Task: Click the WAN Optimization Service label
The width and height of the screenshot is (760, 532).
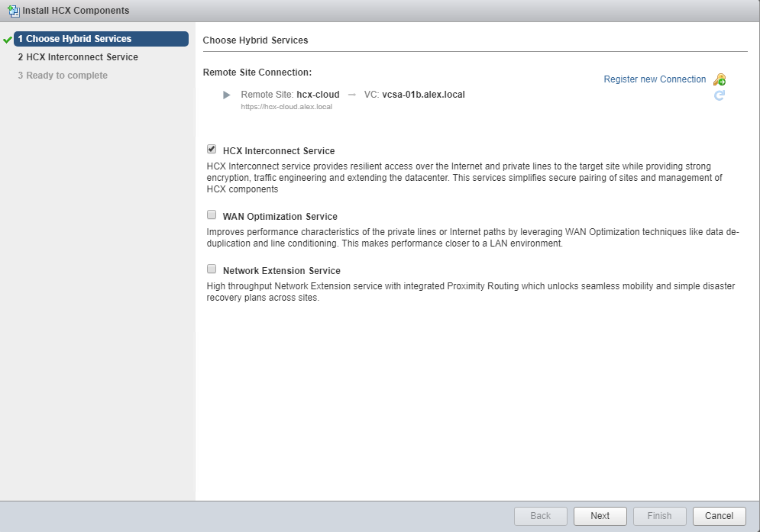Action: coord(280,217)
